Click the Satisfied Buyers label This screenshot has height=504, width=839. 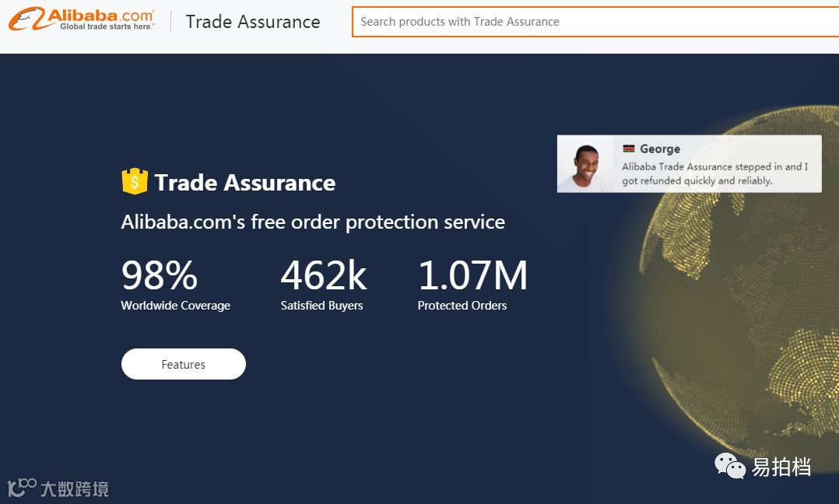[321, 305]
